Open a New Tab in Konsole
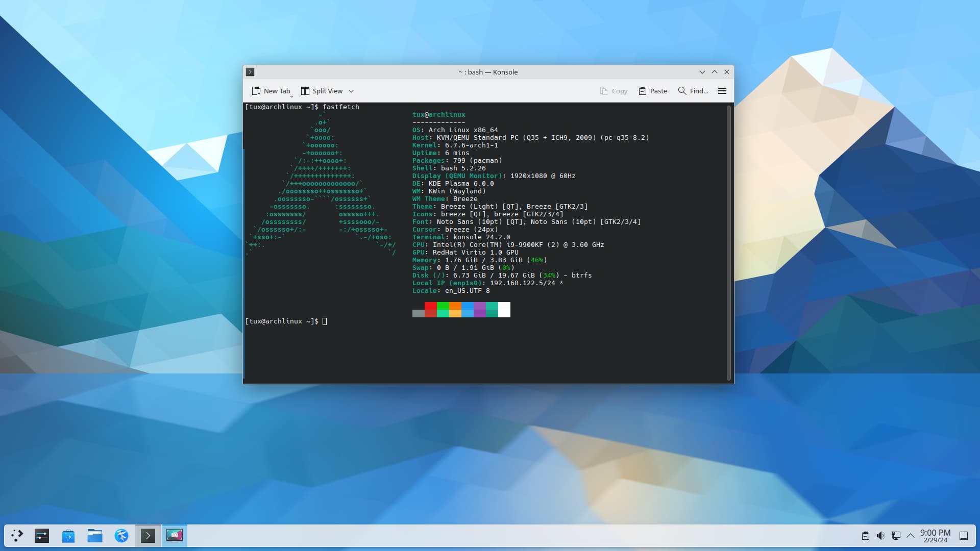This screenshot has width=980, height=551. tap(271, 91)
